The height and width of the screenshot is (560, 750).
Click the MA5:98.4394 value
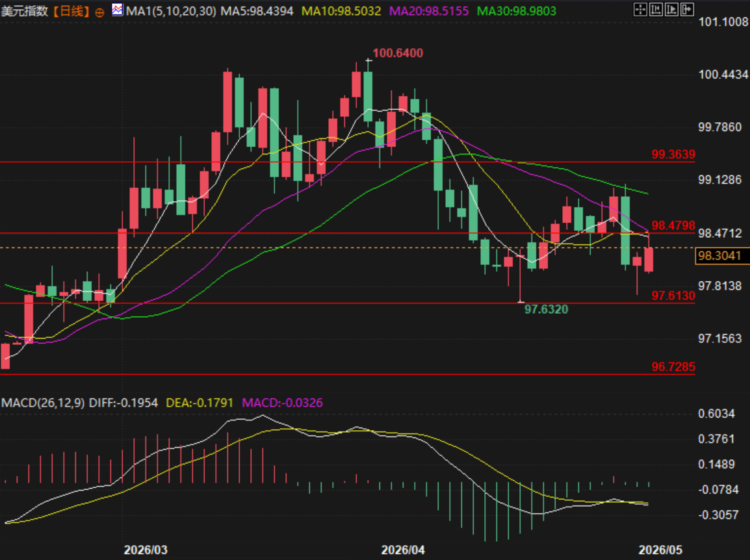pyautogui.click(x=257, y=10)
